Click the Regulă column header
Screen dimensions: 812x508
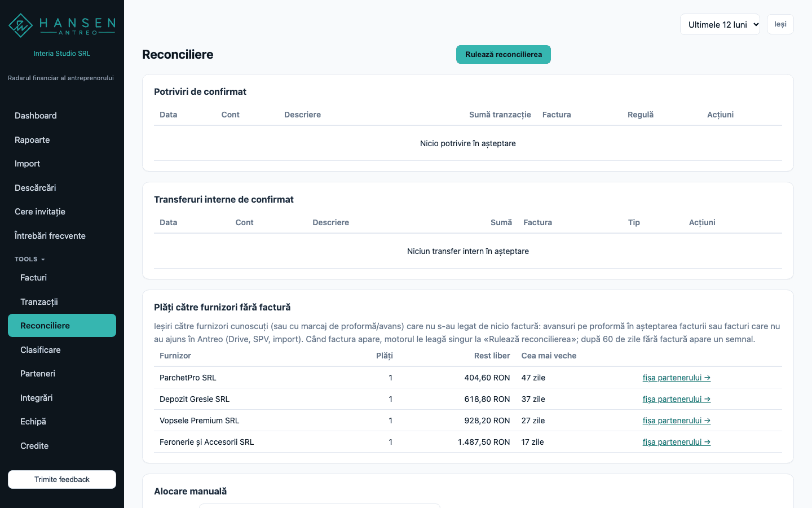tap(641, 115)
